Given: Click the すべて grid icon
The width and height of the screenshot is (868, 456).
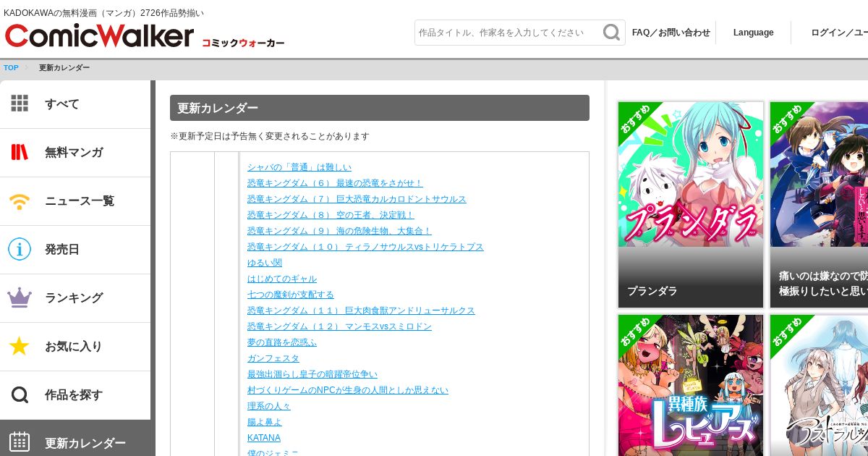Looking at the screenshot, I should [20, 104].
